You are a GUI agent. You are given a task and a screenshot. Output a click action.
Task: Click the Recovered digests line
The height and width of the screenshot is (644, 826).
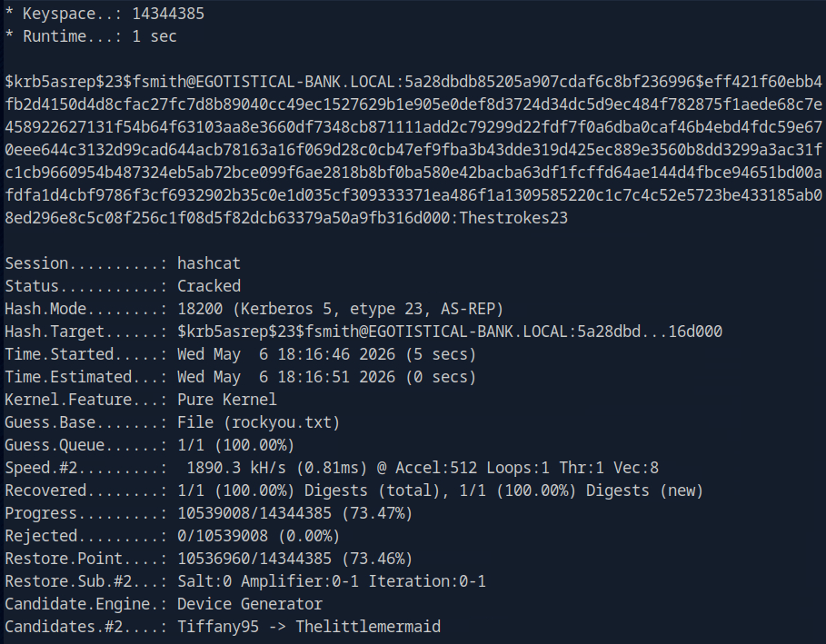tap(354, 490)
